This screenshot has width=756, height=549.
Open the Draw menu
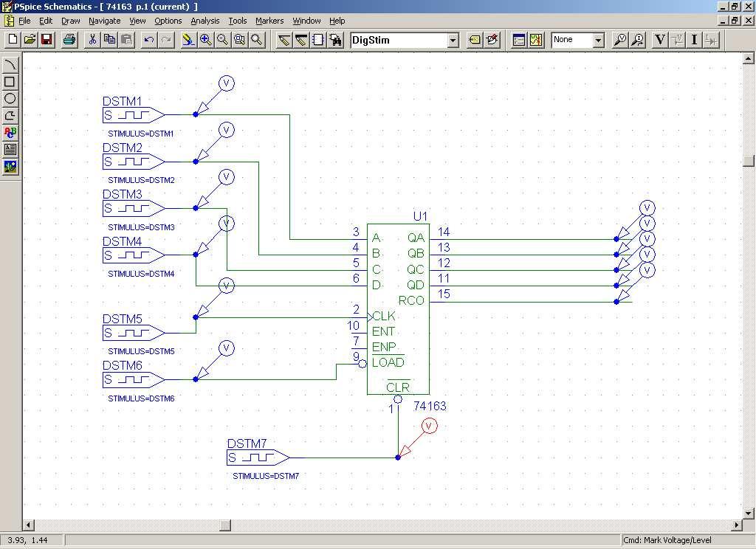(70, 21)
